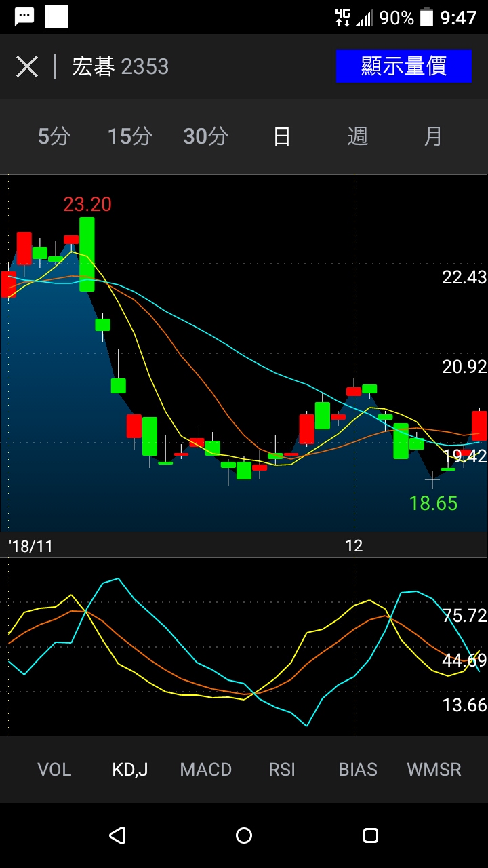The width and height of the screenshot is (488, 868).
Task: Switch to the 15分 timeframe tab
Action: 130,136
